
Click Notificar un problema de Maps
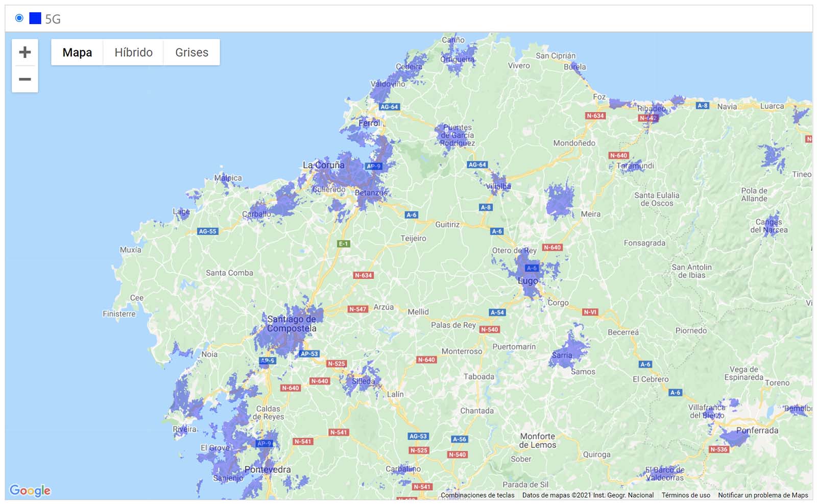(763, 495)
